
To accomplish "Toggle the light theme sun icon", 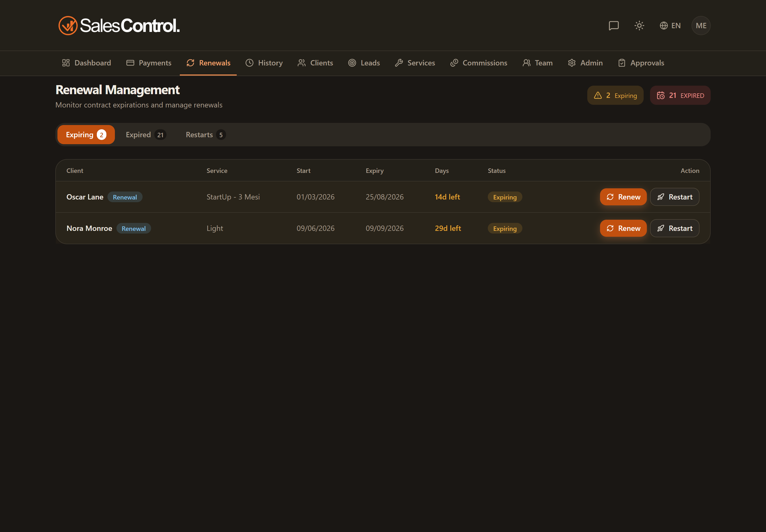I will [x=639, y=26].
